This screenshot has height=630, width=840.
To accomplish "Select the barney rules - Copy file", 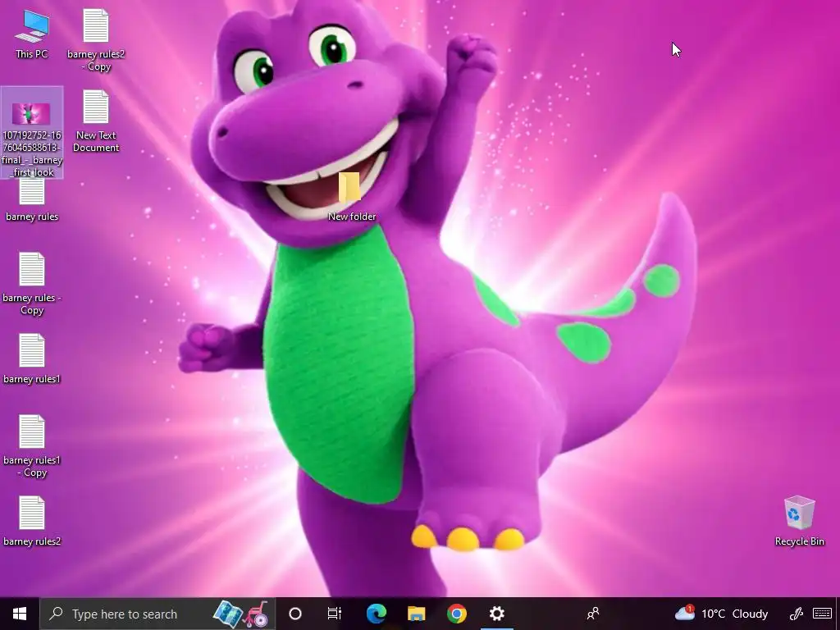I will pos(32,285).
